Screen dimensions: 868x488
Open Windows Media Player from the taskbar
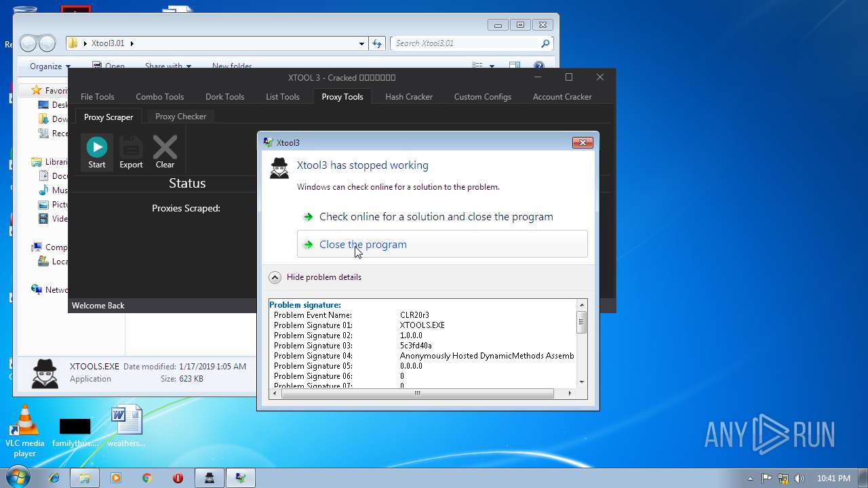tap(115, 478)
